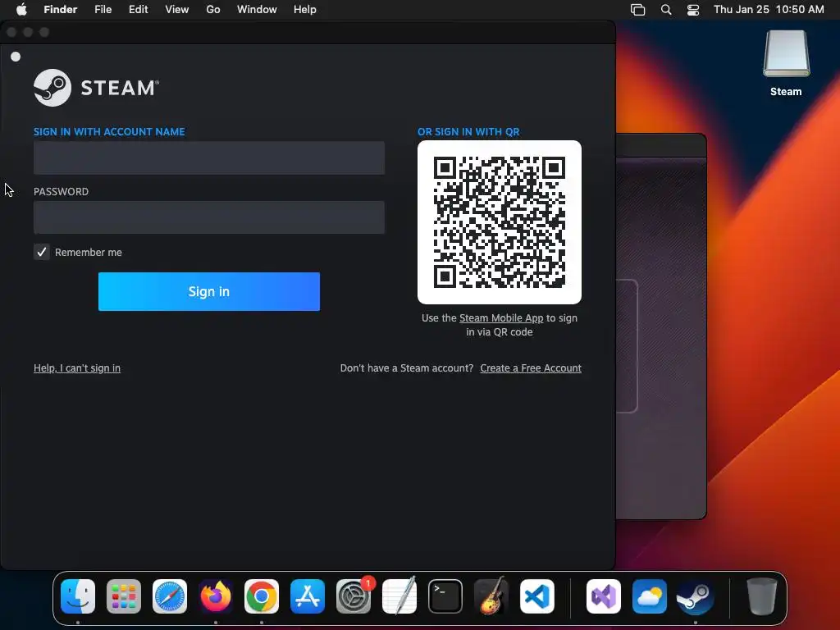Click the Steam icon in the dock

pyautogui.click(x=696, y=596)
